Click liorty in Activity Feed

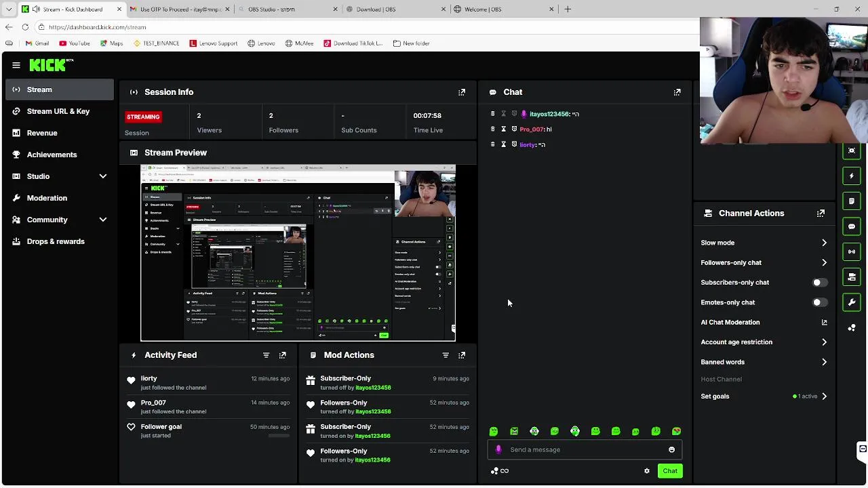coord(149,378)
